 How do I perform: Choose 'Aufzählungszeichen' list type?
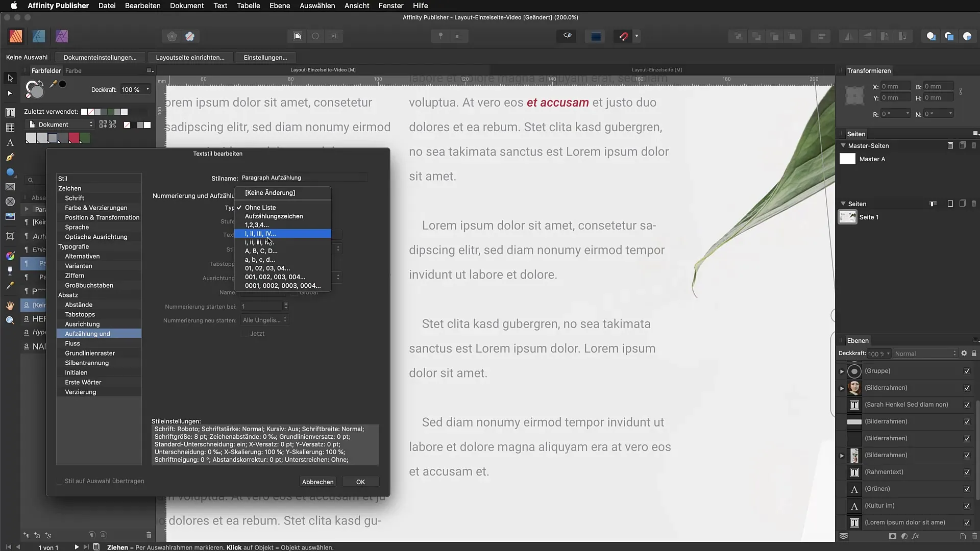(283, 216)
